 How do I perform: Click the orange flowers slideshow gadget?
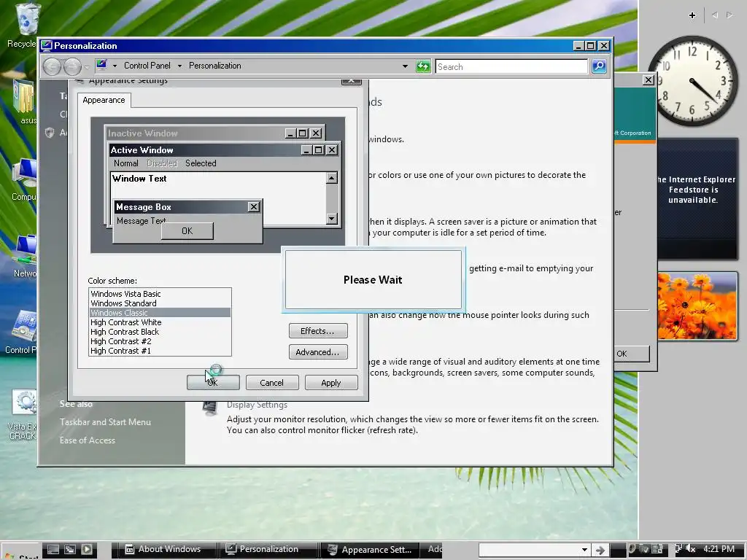[x=697, y=306]
